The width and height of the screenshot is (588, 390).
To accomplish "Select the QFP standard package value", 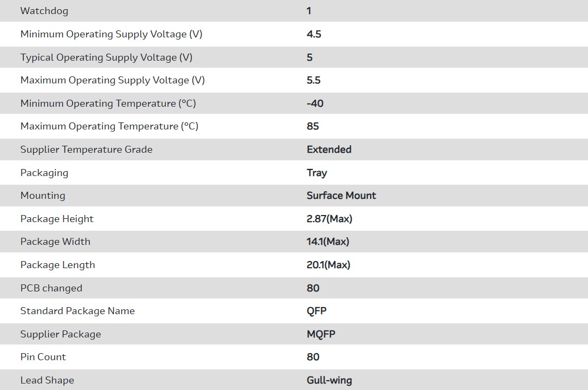I will click(316, 311).
